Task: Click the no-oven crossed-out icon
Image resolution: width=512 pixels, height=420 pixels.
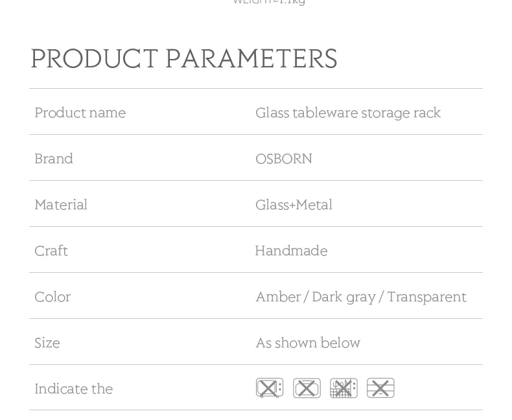Action: coord(307,388)
